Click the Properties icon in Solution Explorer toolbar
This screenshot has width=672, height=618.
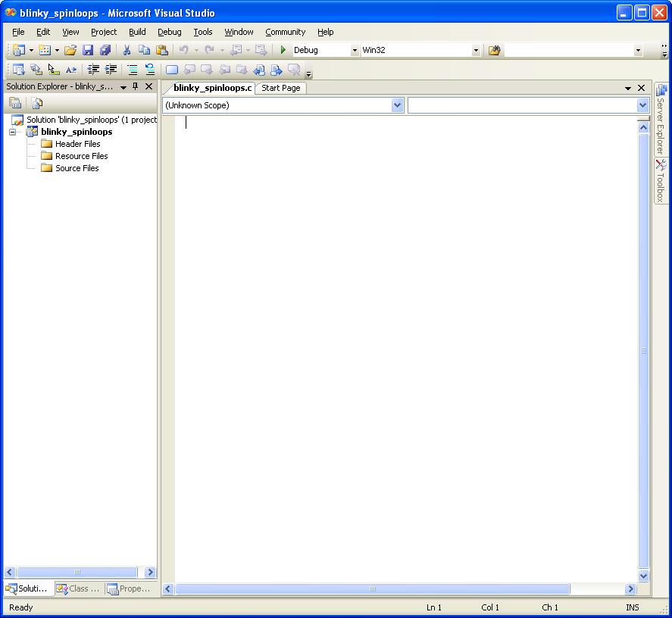[x=16, y=103]
